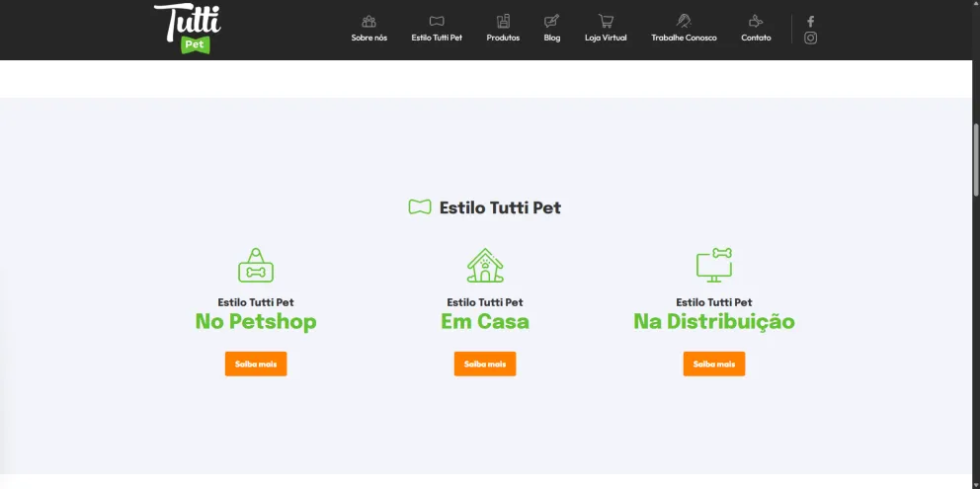
Task: Click the Sobre nós people icon
Action: pyautogui.click(x=368, y=22)
